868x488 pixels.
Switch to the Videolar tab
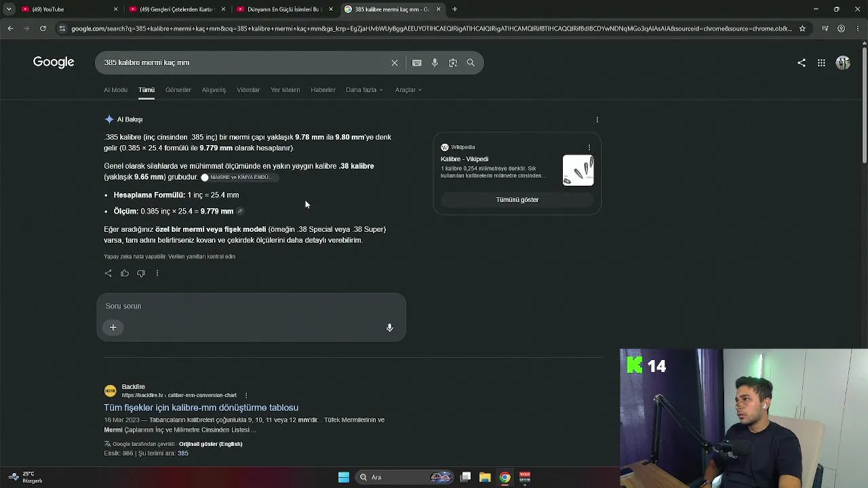coord(248,90)
